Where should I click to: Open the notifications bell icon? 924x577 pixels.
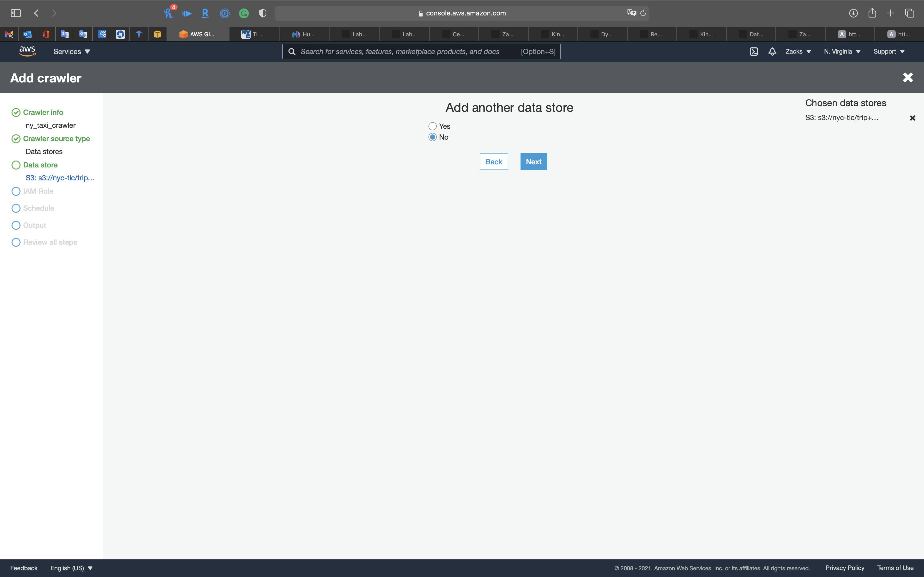[x=772, y=52]
